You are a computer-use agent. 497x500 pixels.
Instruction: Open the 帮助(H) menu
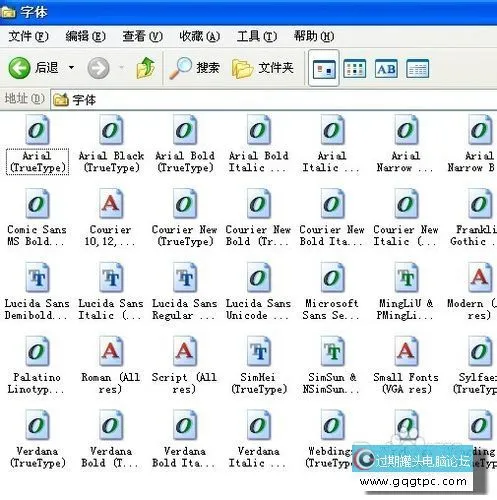pos(314,36)
